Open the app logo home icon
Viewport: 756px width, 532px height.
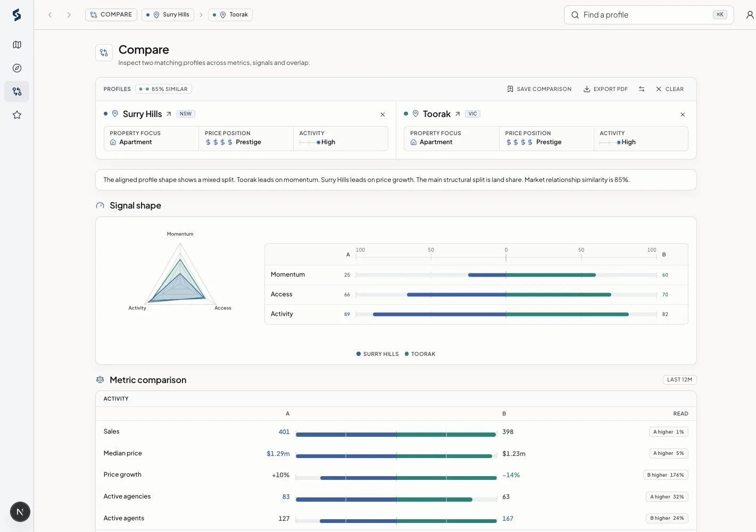coord(17,15)
